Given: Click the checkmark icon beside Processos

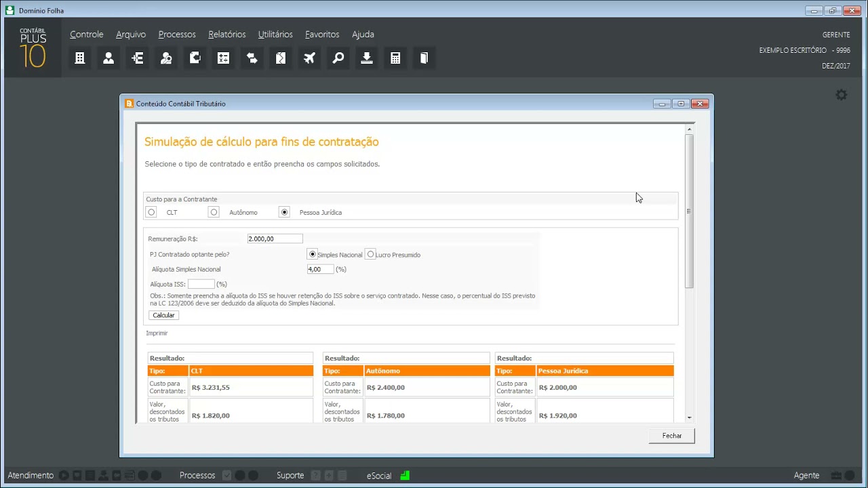Looking at the screenshot, I should 227,476.
